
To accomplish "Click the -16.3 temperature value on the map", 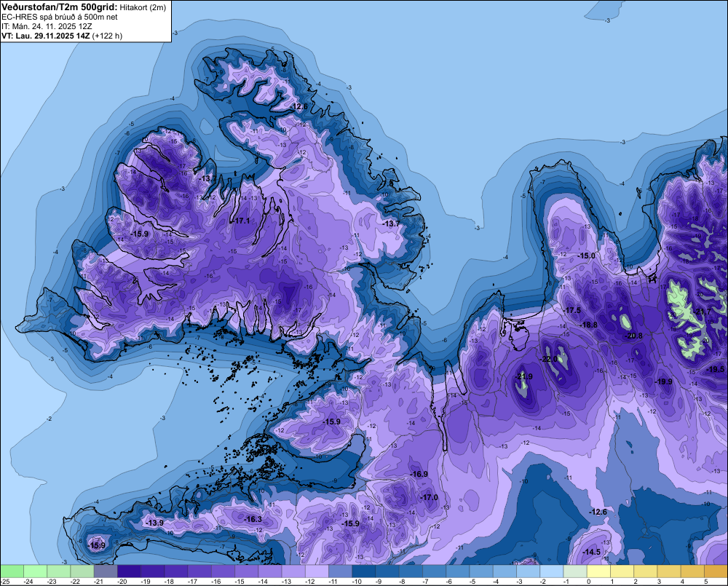I will (x=253, y=519).
